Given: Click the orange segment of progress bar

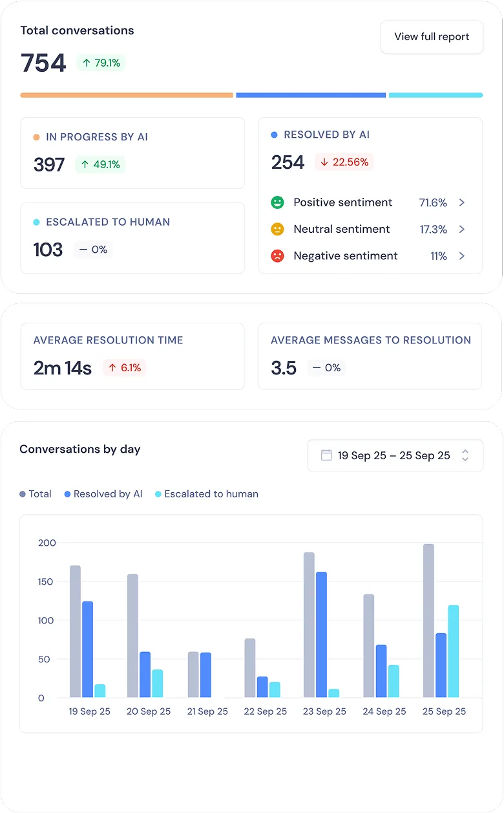Looking at the screenshot, I should (127, 95).
